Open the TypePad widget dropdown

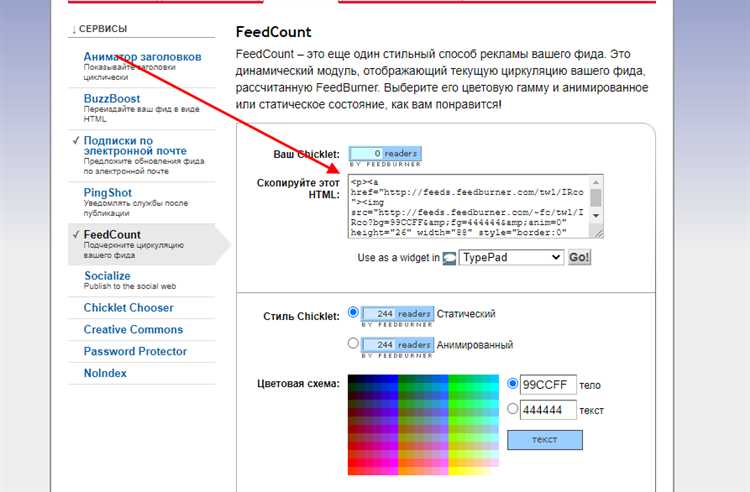pyautogui.click(x=511, y=257)
